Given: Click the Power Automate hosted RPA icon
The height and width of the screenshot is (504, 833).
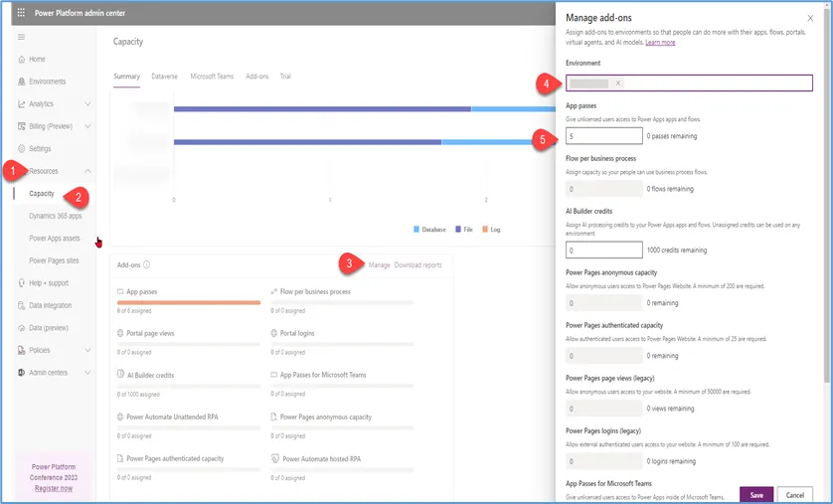Looking at the screenshot, I should point(274,458).
